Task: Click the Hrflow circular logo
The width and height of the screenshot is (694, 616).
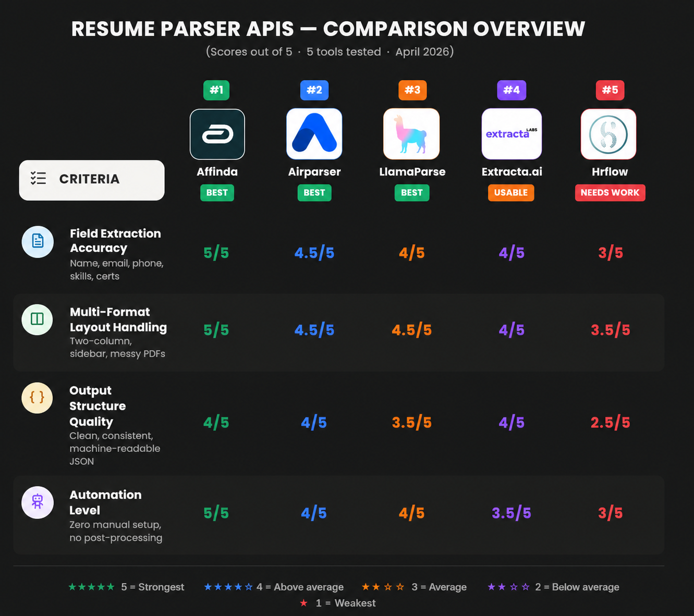Action: [x=608, y=134]
